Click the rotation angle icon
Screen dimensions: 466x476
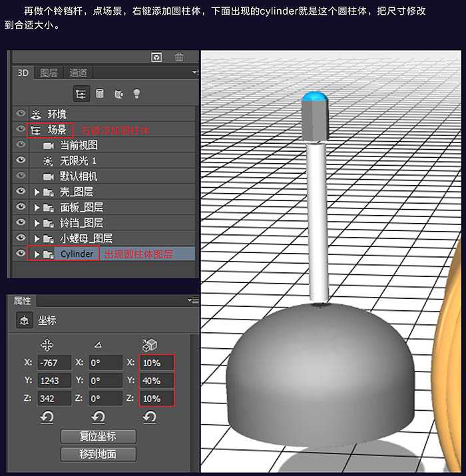pyautogui.click(x=98, y=345)
